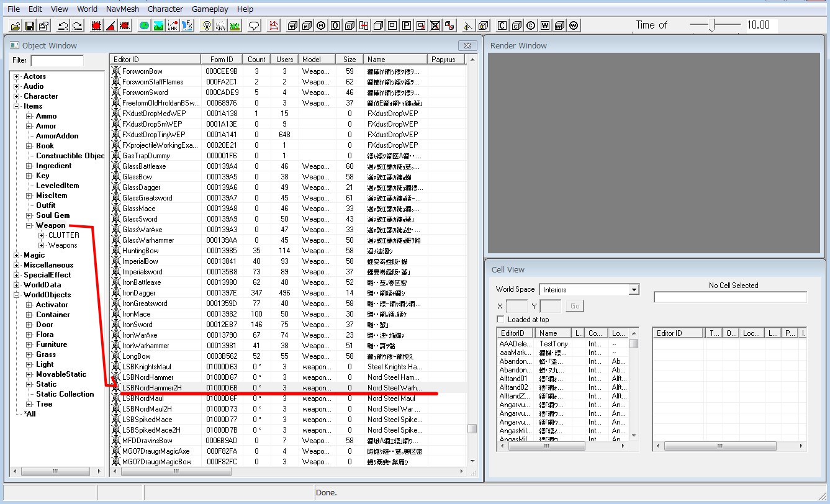Expand the Actors tree node
Viewport: 830px width, 504px height.
17,76
